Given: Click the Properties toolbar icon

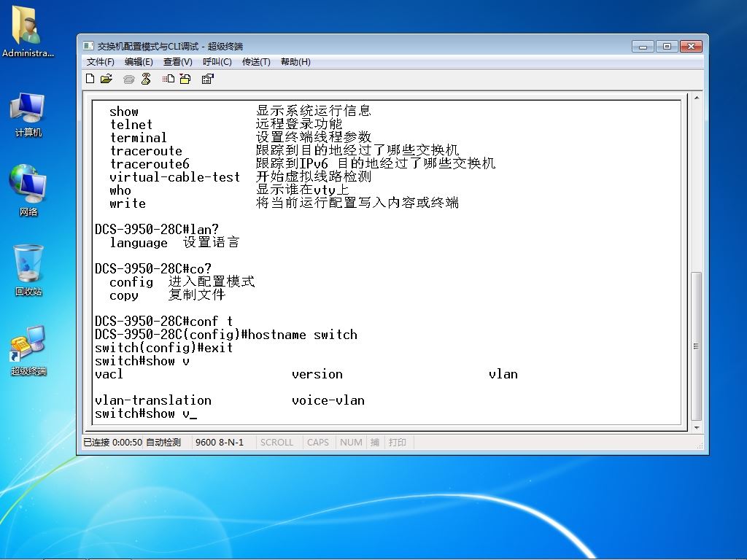Looking at the screenshot, I should click(207, 79).
